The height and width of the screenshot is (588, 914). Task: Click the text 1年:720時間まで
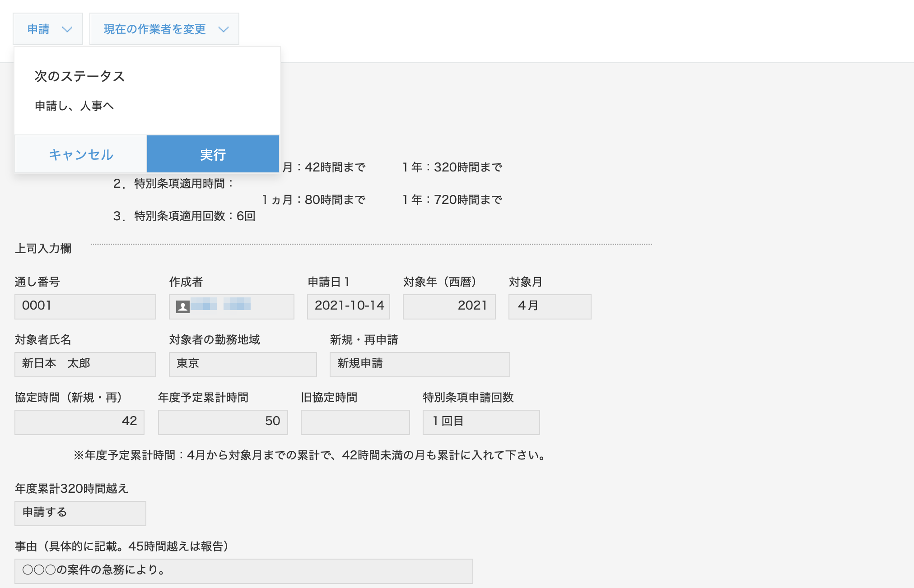452,200
